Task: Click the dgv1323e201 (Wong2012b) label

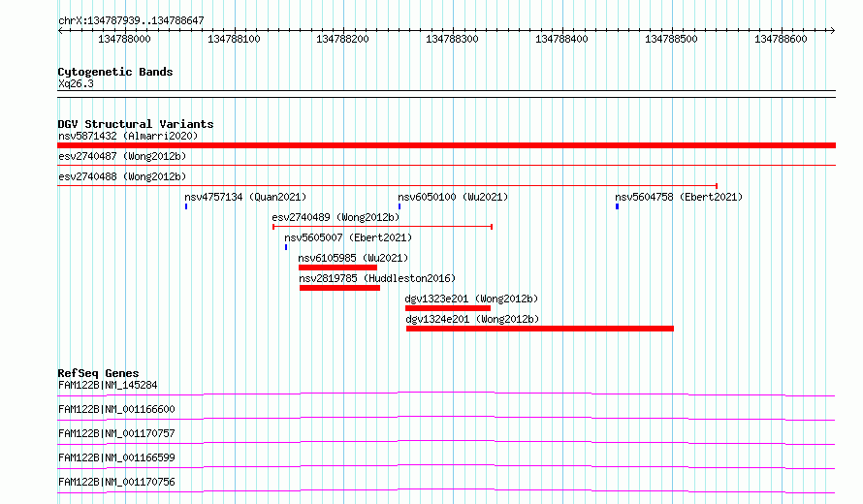Action: [471, 299]
